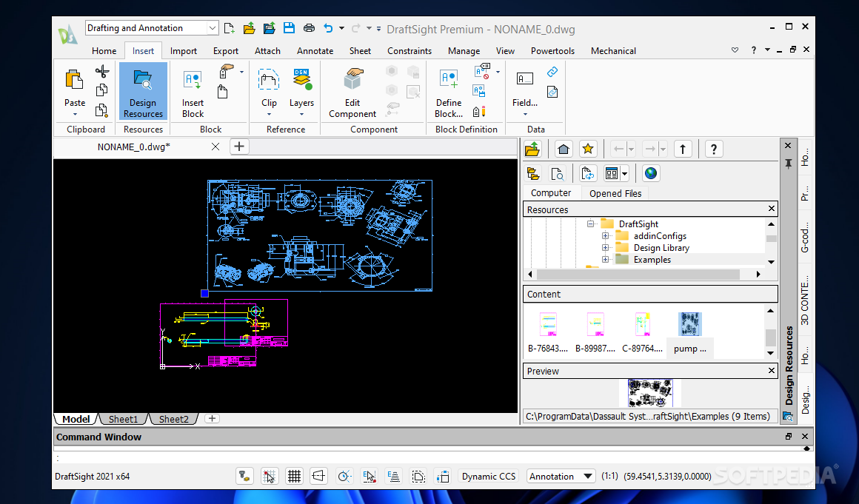Open the Layers dropdown arrow

301,115
